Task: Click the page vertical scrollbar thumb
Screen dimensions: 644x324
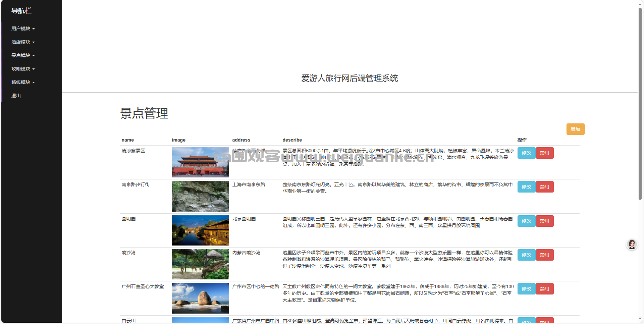Action: click(640, 104)
